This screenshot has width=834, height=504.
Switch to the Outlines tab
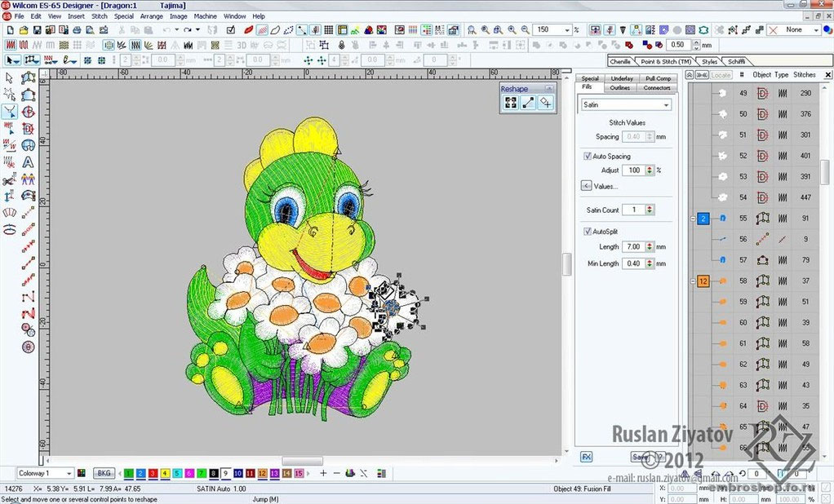pos(619,87)
